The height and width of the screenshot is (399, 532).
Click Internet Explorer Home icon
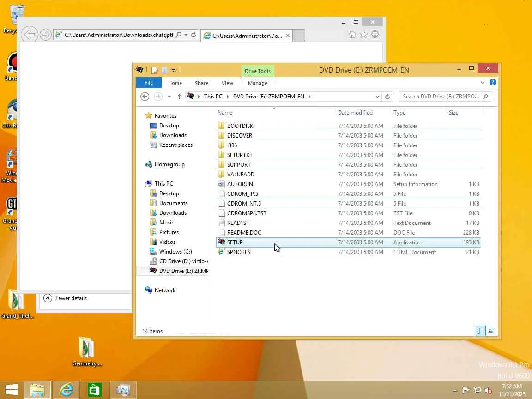tap(352, 34)
